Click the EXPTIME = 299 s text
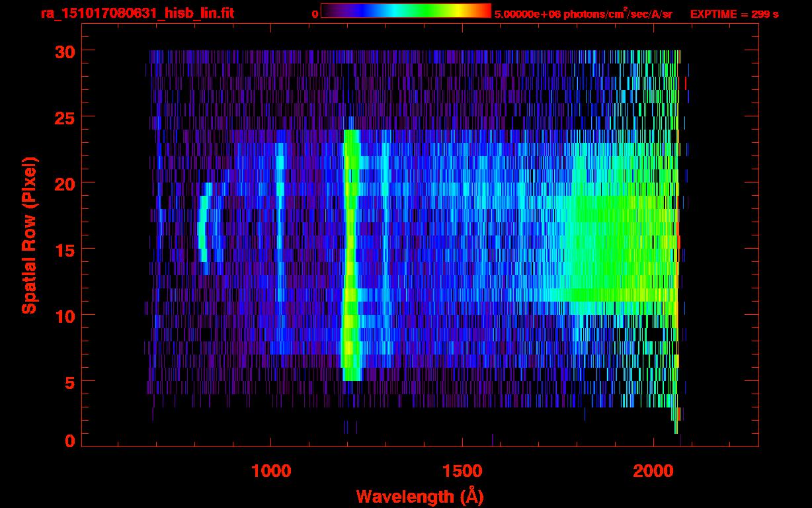Viewport: 812px width, 508px height. point(734,14)
